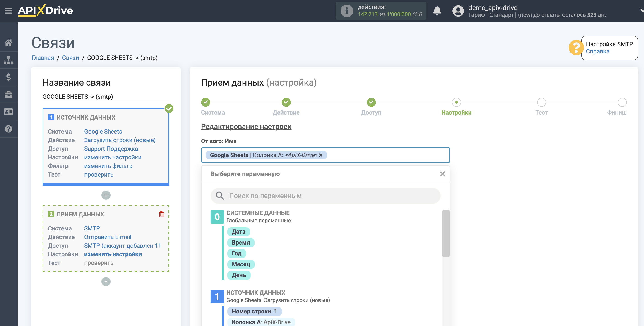Viewport: 644px width, 326px height.
Task: Open the home sidebar icon
Action: coord(9,43)
